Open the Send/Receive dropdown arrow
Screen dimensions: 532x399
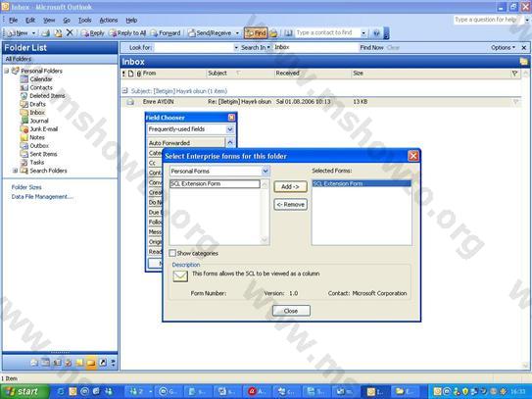(237, 33)
